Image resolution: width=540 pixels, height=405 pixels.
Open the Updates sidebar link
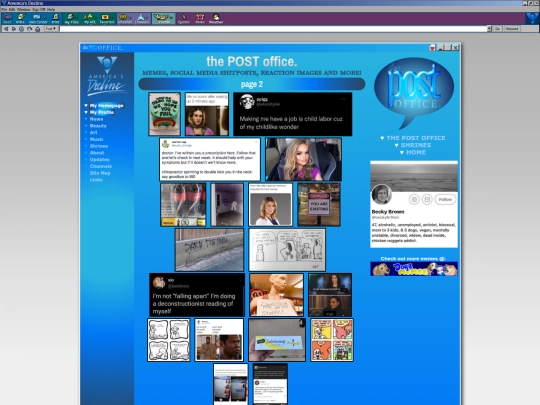99,159
